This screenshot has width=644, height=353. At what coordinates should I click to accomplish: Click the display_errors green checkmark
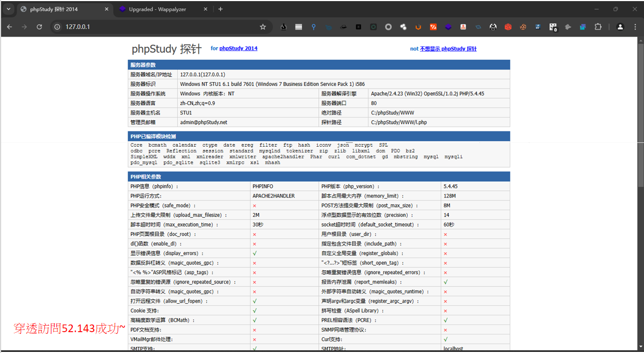(x=254, y=253)
